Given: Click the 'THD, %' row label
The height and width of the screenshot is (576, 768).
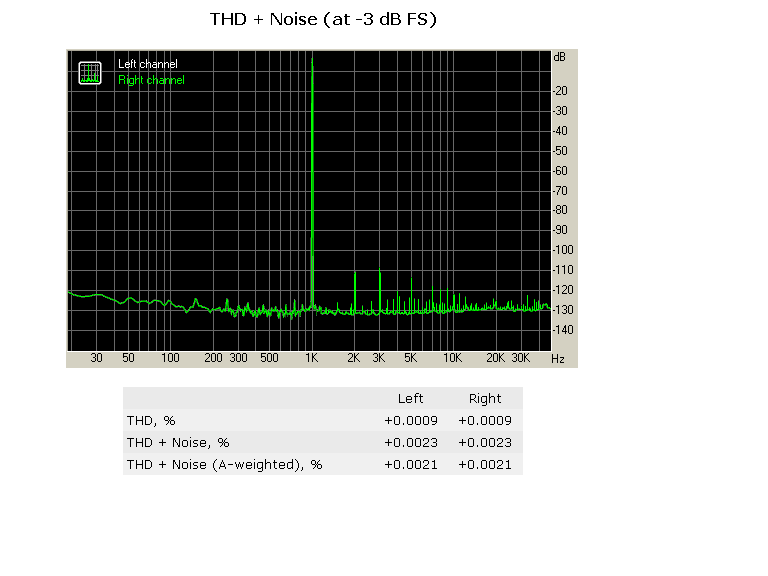Looking at the screenshot, I should pos(151,421).
